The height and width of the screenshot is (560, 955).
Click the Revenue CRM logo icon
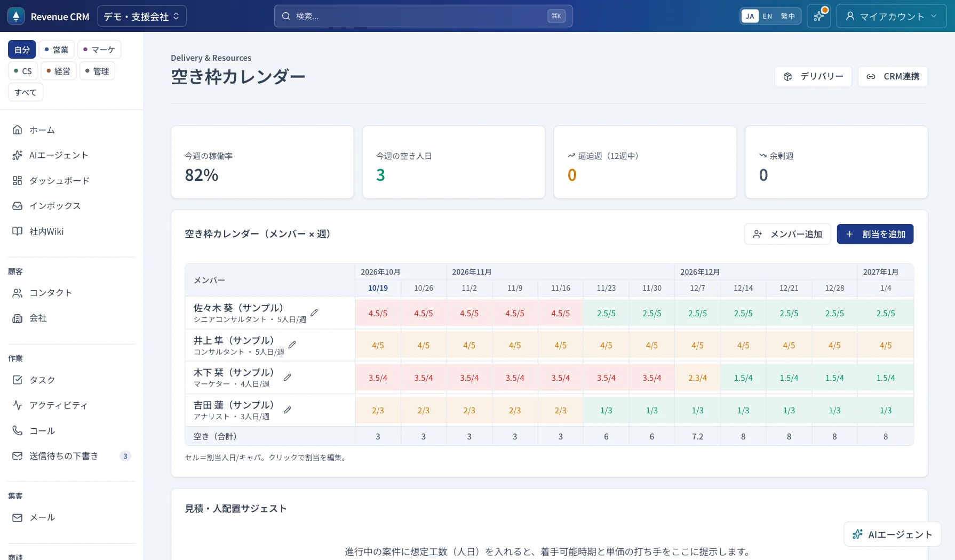coord(16,16)
